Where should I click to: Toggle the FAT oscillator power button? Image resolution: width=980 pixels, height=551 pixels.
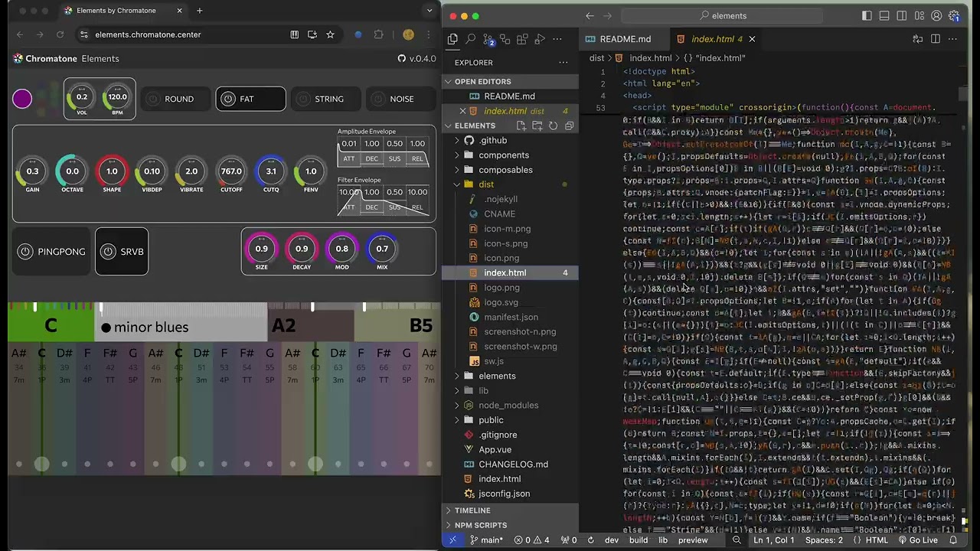(x=227, y=99)
